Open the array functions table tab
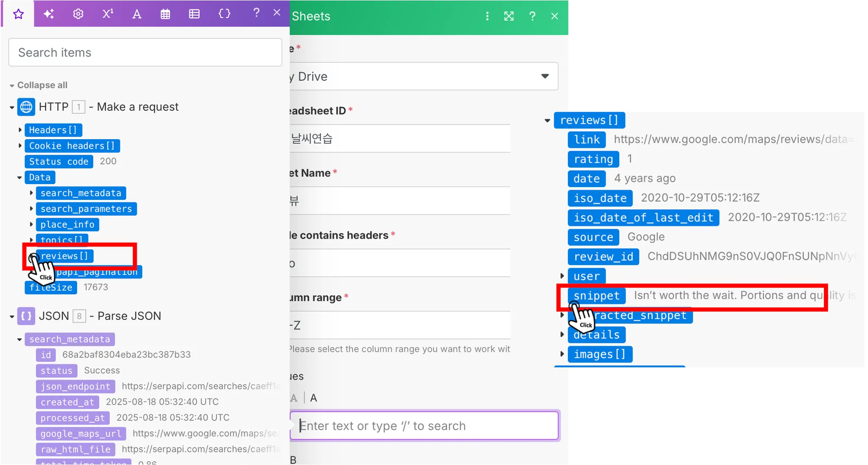Viewport: 868px width, 465px height. tap(194, 14)
